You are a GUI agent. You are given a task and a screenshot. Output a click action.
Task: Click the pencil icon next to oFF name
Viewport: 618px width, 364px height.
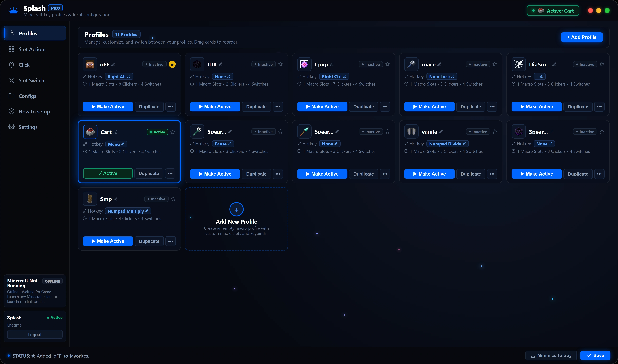tap(113, 64)
